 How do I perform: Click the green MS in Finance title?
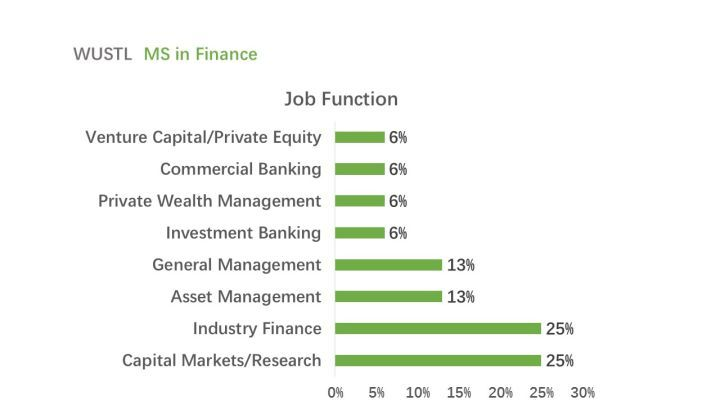[x=200, y=54]
